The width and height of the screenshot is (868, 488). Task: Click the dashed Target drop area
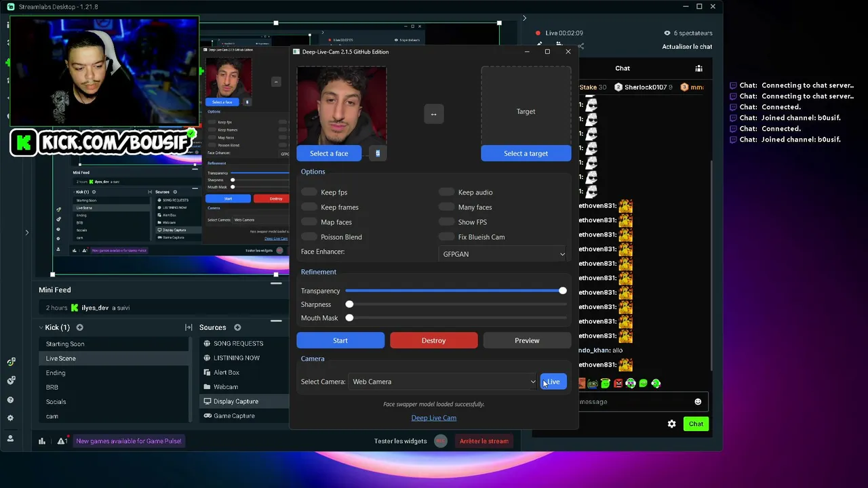[x=526, y=106]
